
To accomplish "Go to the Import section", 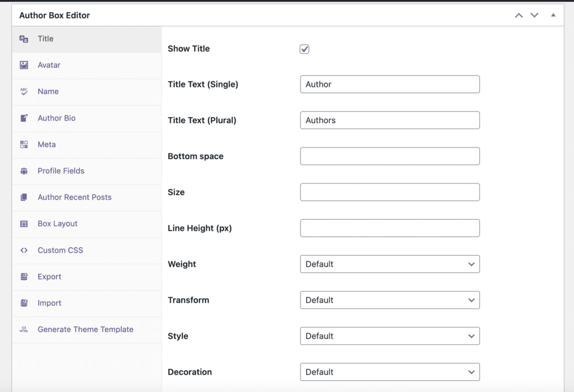I will tap(49, 303).
